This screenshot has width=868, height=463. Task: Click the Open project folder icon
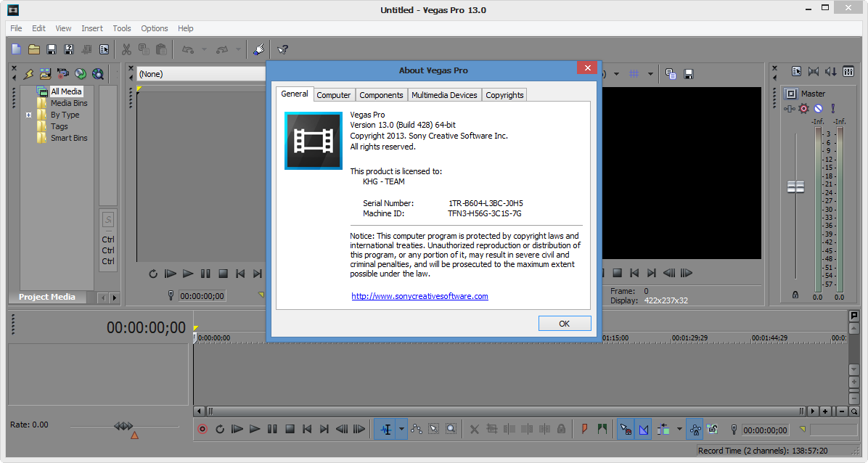34,49
